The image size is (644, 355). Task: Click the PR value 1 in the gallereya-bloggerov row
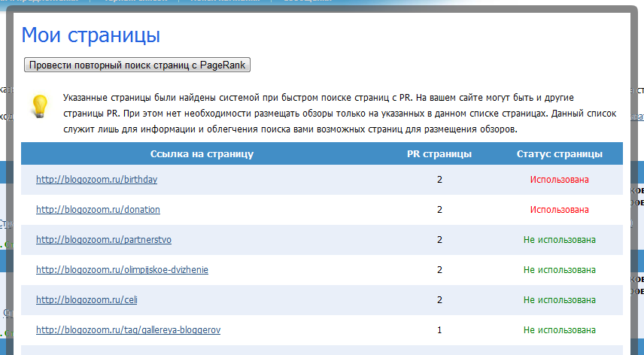[x=439, y=330]
